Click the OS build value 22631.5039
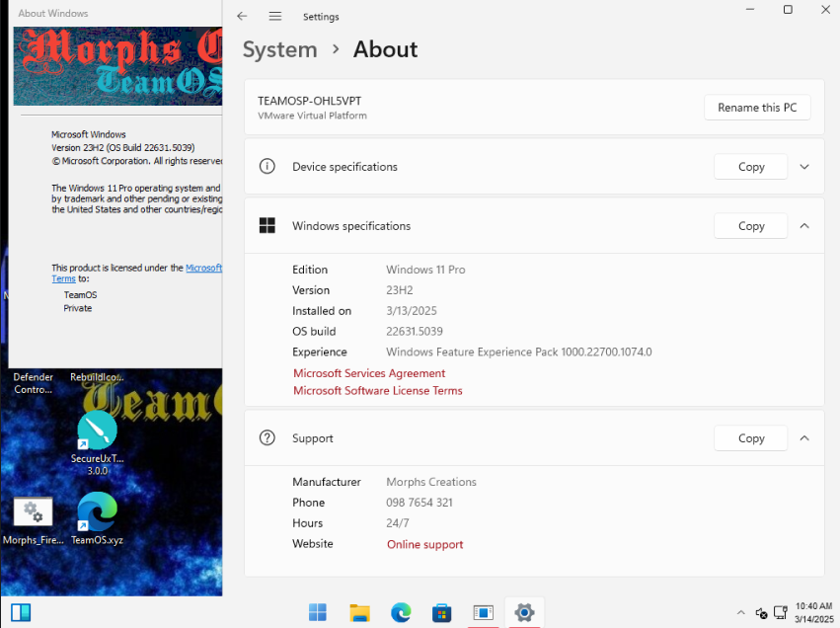The width and height of the screenshot is (840, 628). coord(415,331)
